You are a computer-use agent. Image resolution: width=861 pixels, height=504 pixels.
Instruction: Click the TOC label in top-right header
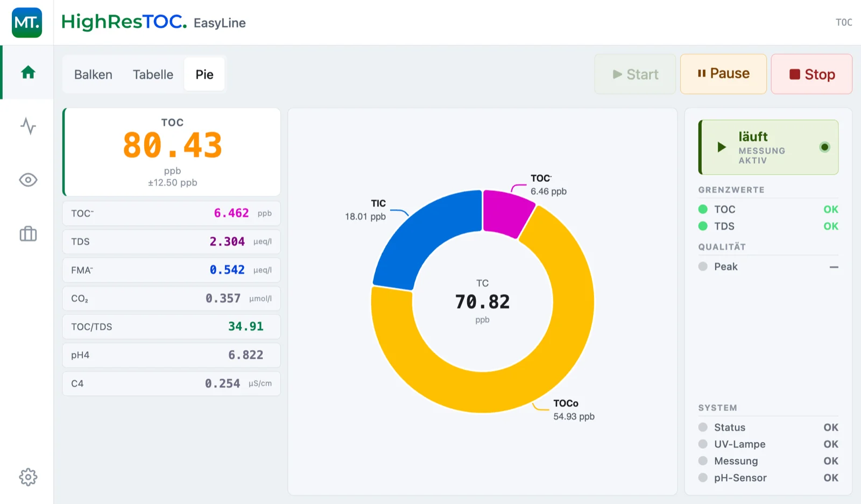tap(844, 22)
